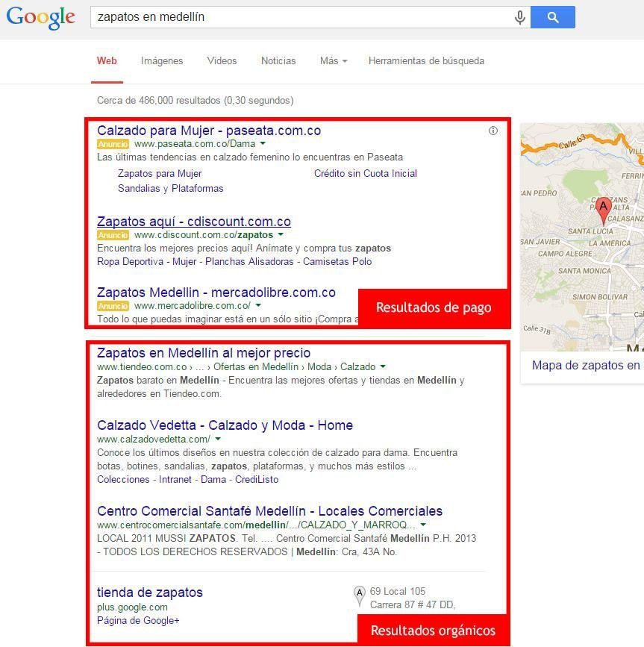Click the 'Intranet' sitelink

click(175, 480)
